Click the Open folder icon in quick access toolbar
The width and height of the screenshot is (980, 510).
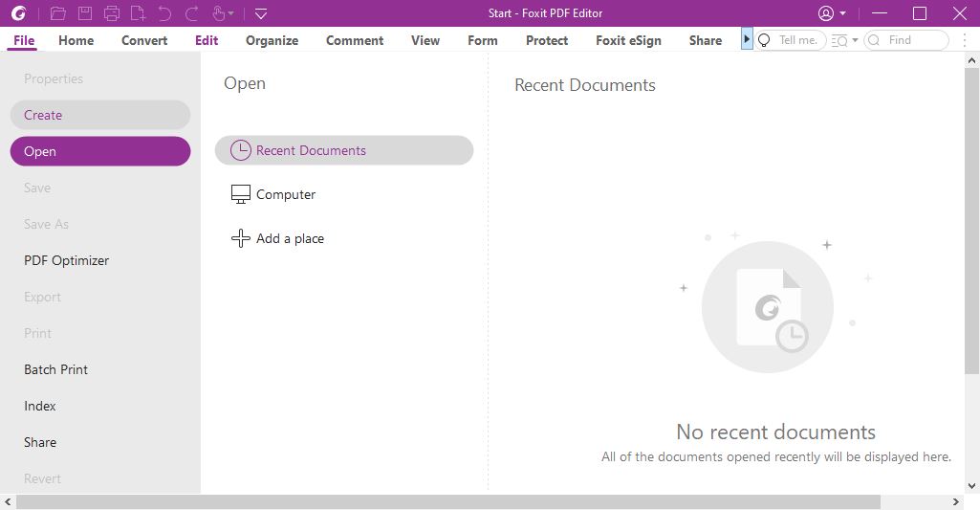58,13
